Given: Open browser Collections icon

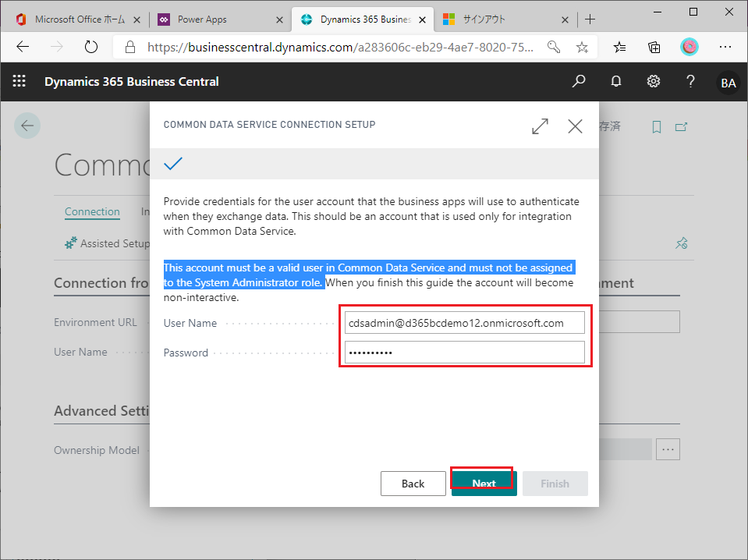Looking at the screenshot, I should pos(654,47).
